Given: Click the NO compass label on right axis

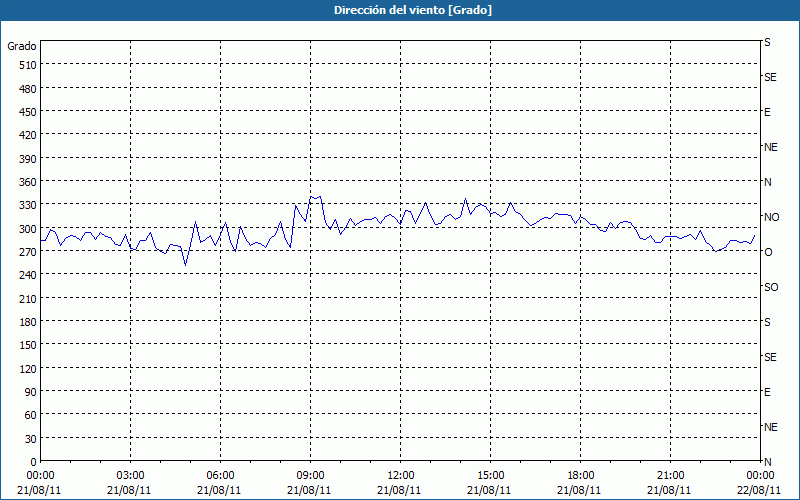Looking at the screenshot, I should [771, 217].
